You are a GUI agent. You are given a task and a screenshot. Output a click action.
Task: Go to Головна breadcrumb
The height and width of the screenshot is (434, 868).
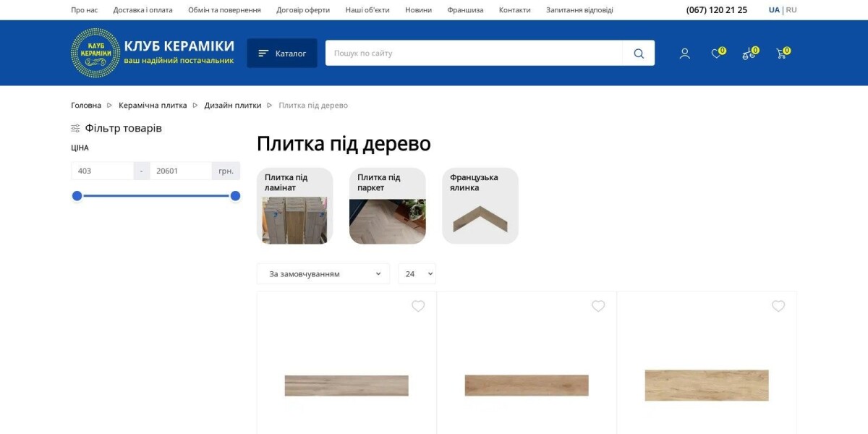[x=86, y=106]
